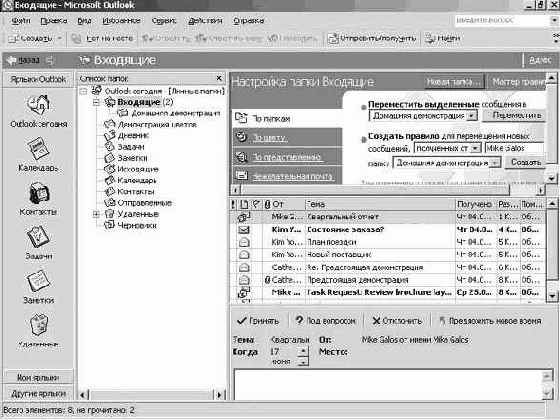Select the Исходящие folder
This screenshot has width=560, height=420.
click(x=131, y=169)
